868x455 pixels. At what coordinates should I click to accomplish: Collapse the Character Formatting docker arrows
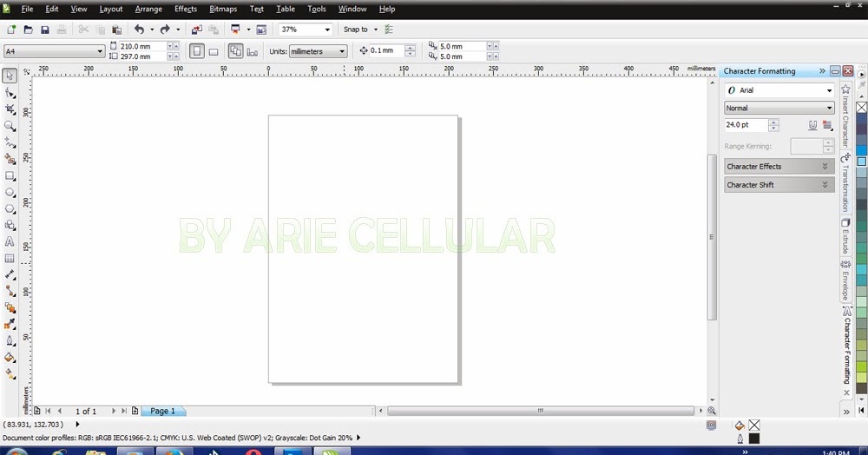click(x=822, y=71)
